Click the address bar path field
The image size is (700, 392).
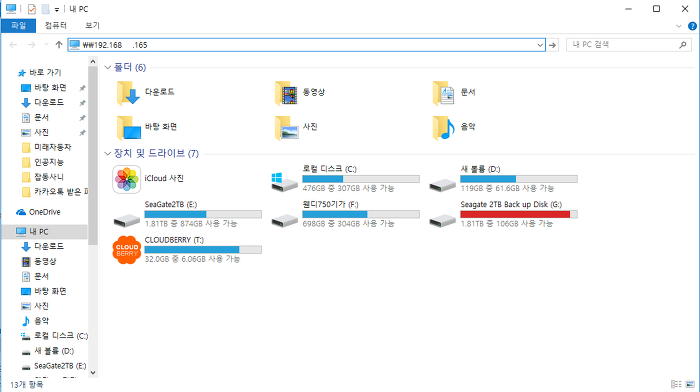[x=306, y=45]
